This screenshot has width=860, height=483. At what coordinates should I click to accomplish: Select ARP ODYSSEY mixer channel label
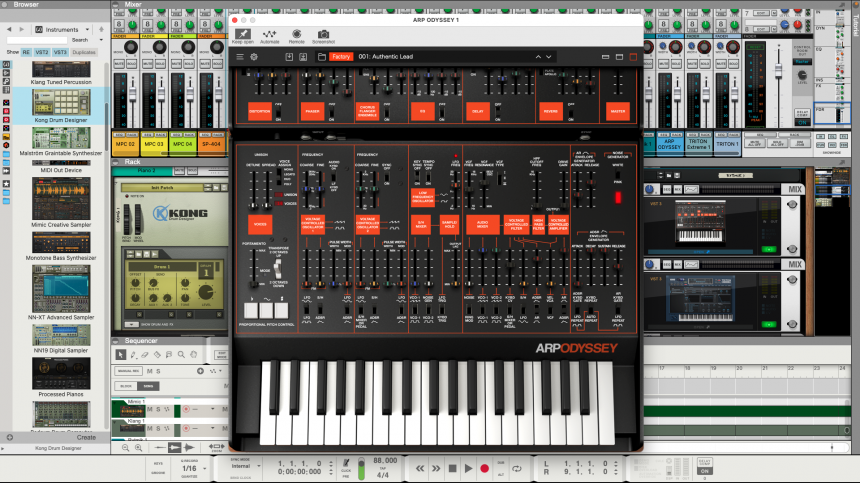tap(669, 144)
